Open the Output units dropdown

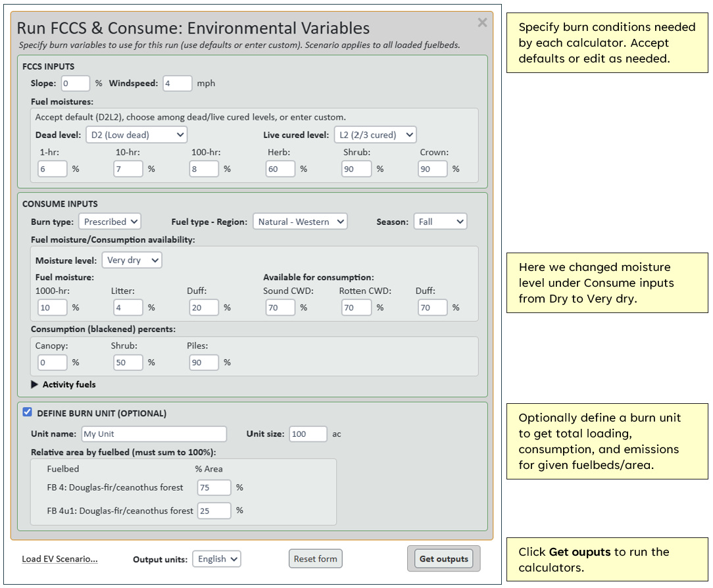[217, 559]
